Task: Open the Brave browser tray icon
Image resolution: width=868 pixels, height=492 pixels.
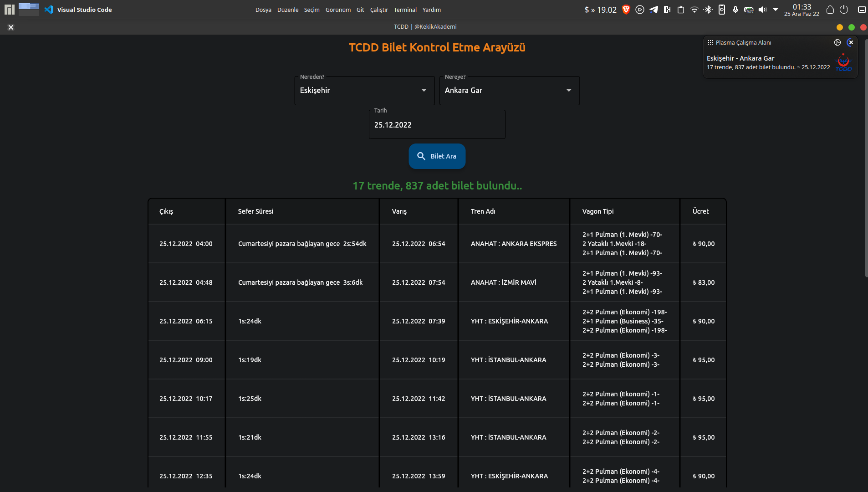Action: (x=626, y=10)
